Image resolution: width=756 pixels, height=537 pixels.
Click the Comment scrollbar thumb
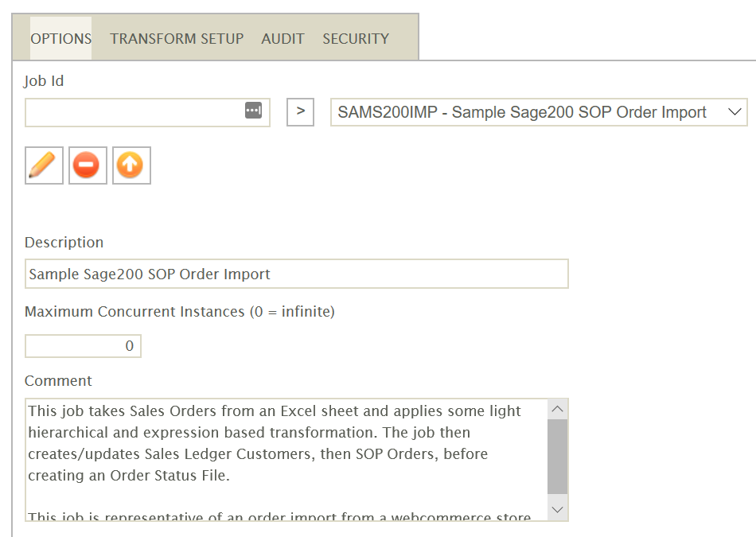[558, 456]
